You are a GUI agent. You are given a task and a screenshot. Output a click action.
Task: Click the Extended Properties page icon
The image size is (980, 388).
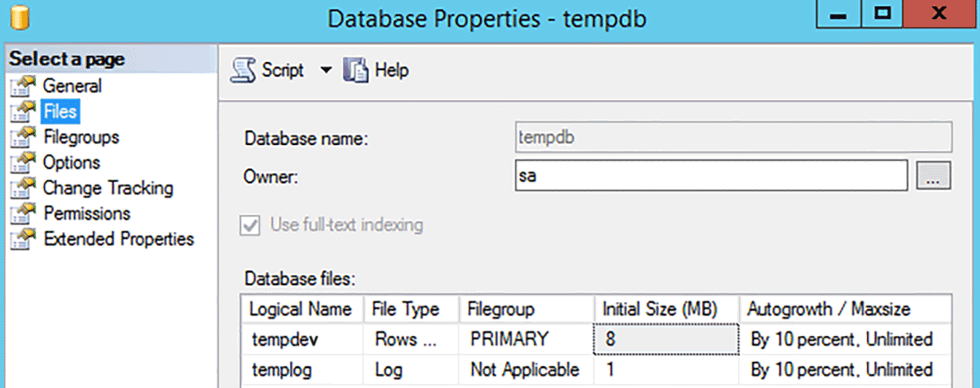coord(23,238)
